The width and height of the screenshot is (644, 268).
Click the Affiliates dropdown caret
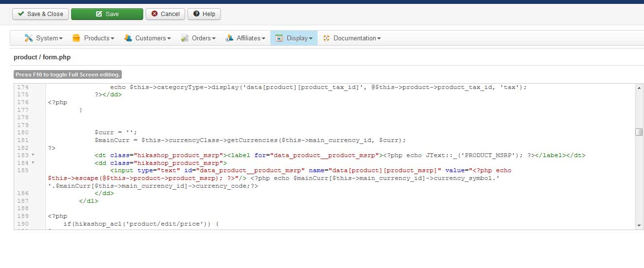[x=264, y=38]
